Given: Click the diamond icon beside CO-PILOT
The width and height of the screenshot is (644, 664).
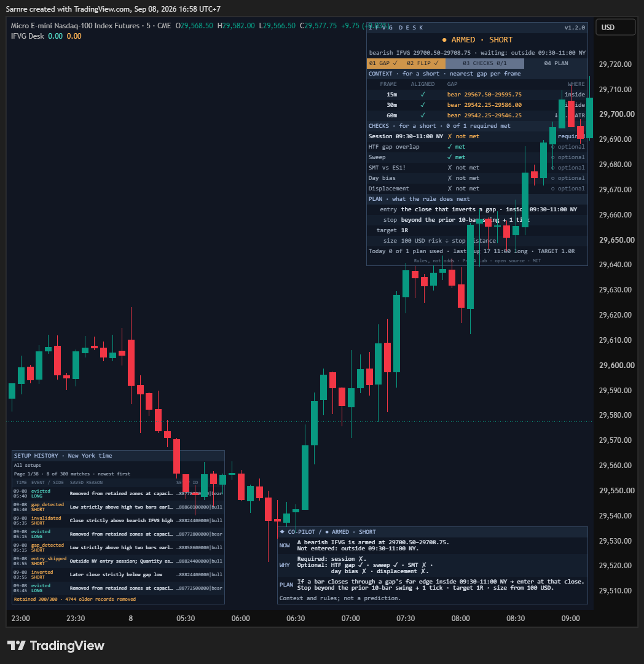Looking at the screenshot, I should (282, 532).
